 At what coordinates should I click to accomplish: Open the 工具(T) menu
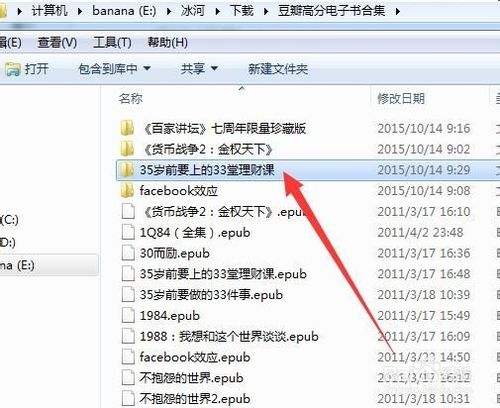112,43
